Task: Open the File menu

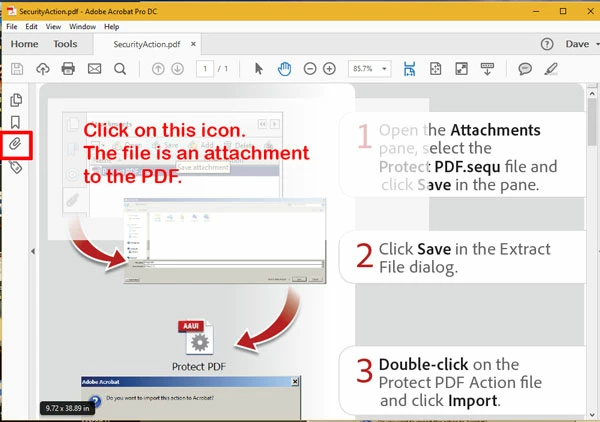Action: 11,26
